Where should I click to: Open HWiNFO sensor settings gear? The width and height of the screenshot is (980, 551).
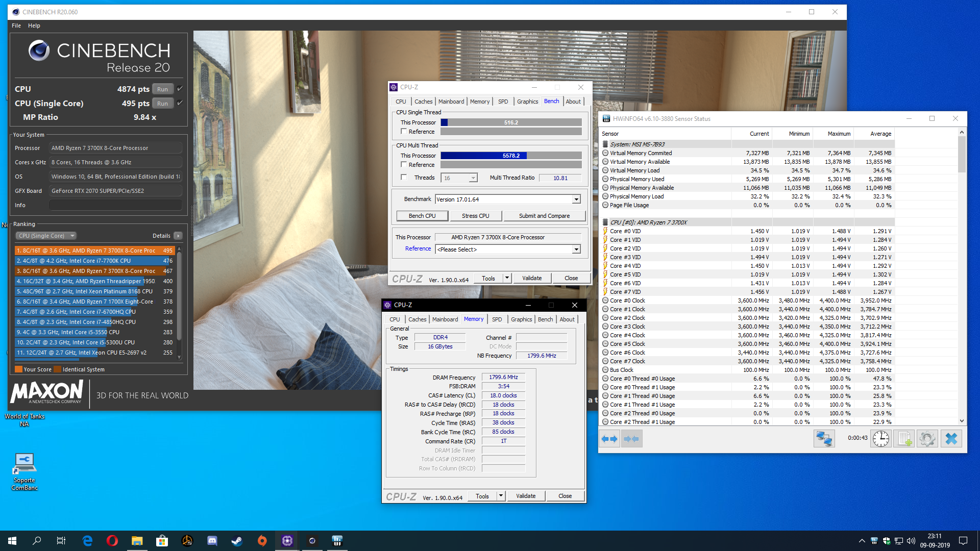(927, 439)
